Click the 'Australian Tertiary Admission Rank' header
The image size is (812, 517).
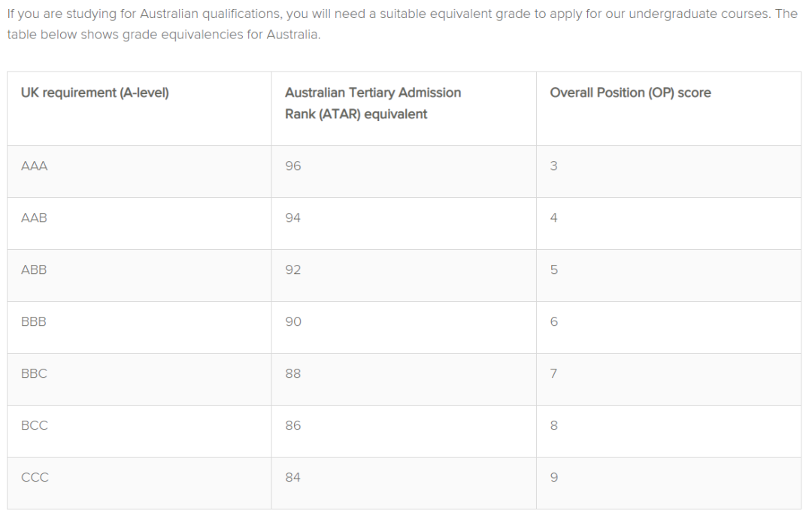[x=373, y=103]
